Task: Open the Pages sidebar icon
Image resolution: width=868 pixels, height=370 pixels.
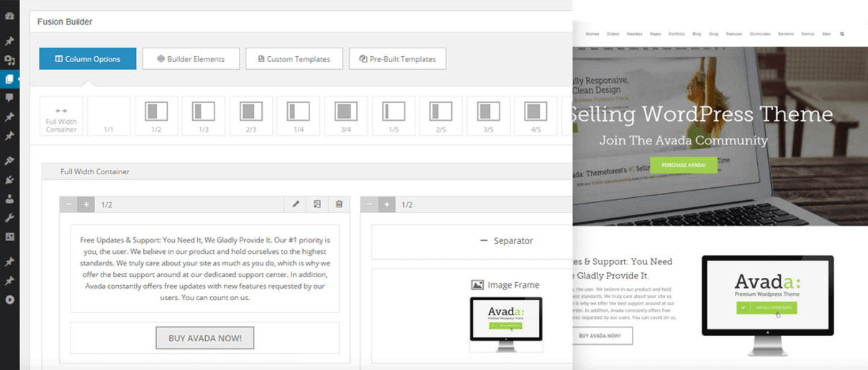Action: tap(9, 79)
